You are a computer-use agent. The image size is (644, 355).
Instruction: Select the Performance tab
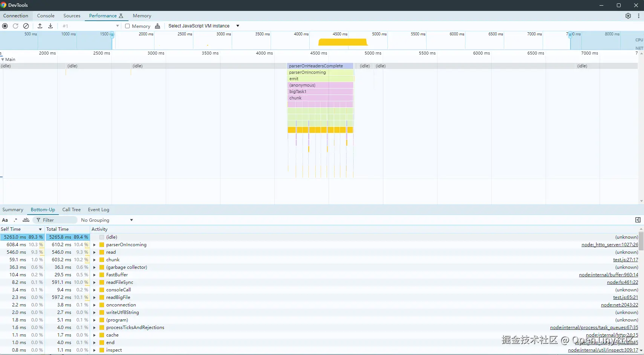click(106, 16)
